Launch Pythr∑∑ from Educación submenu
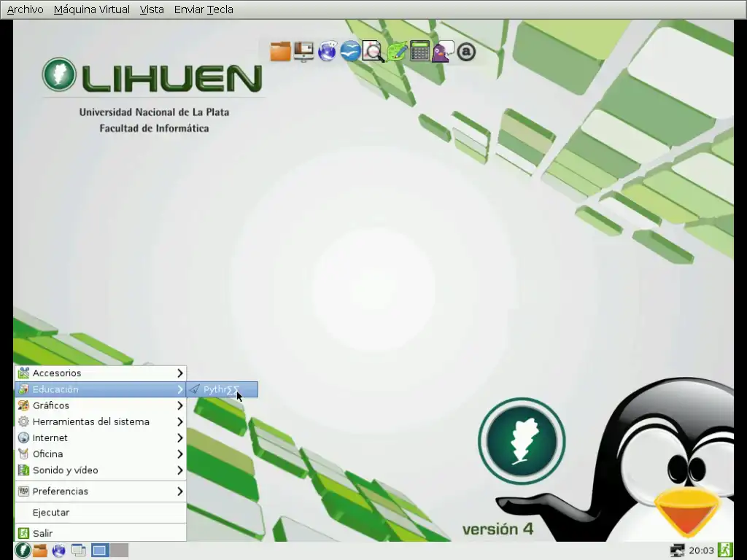747x560 pixels. click(222, 389)
